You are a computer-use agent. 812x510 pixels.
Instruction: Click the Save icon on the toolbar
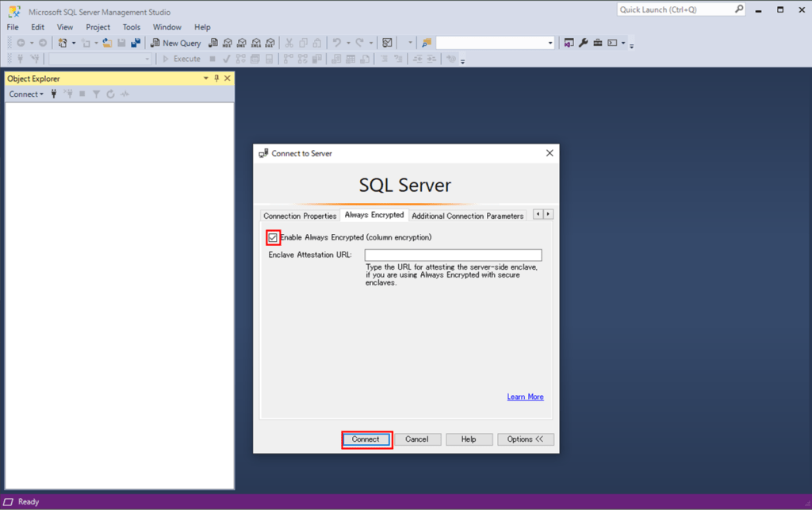121,42
